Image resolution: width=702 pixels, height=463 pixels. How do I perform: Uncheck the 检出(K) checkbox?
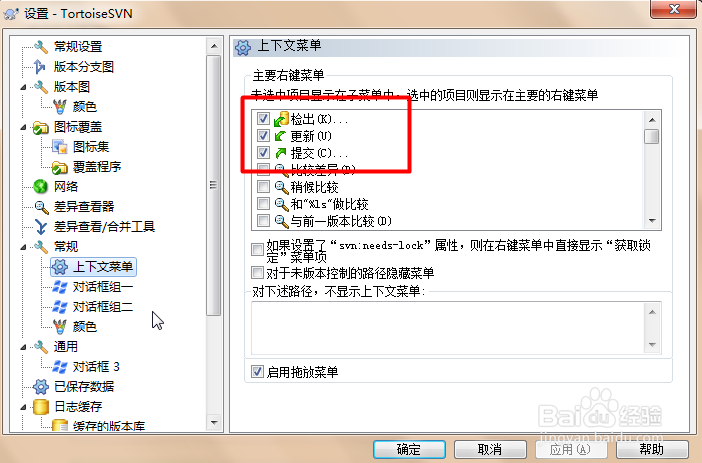point(263,119)
